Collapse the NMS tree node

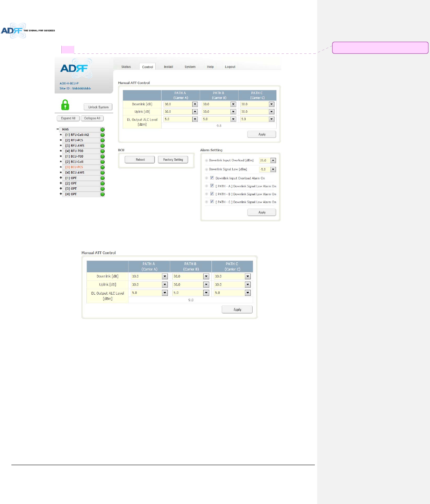tap(58, 129)
